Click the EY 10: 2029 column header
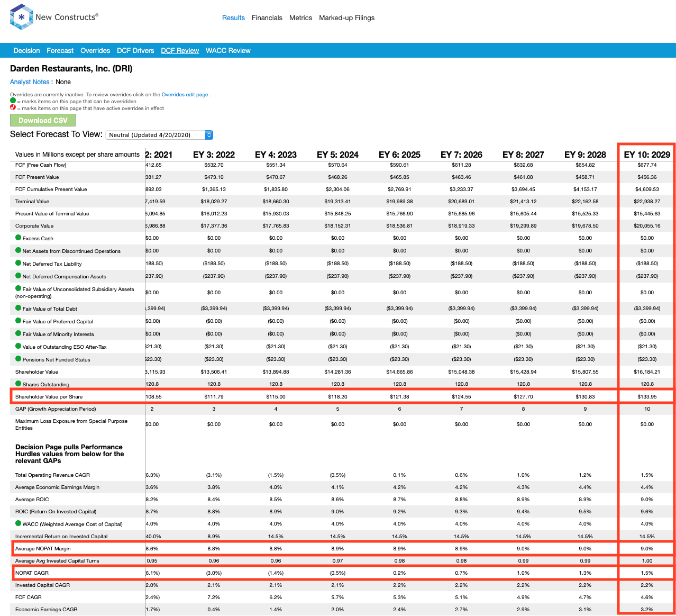 647,155
